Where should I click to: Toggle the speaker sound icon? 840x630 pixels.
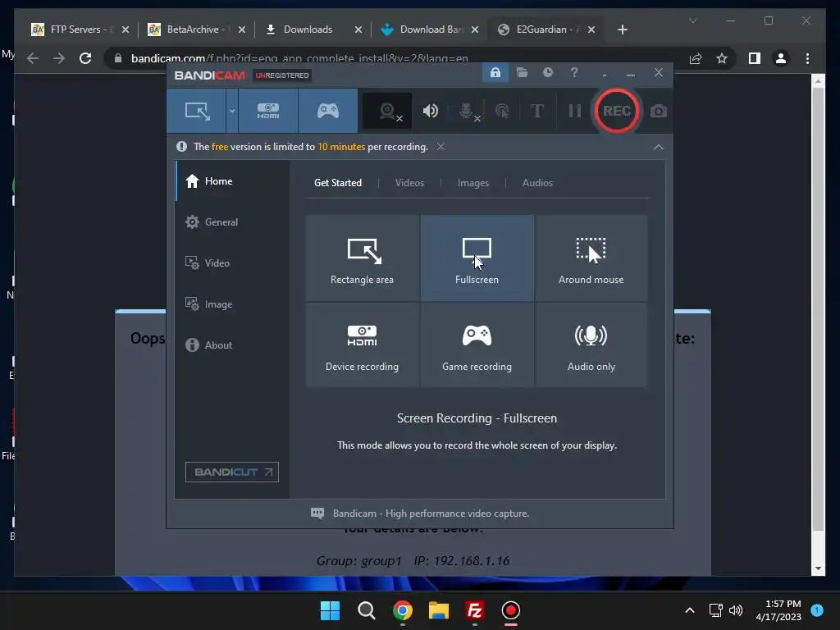click(x=430, y=111)
